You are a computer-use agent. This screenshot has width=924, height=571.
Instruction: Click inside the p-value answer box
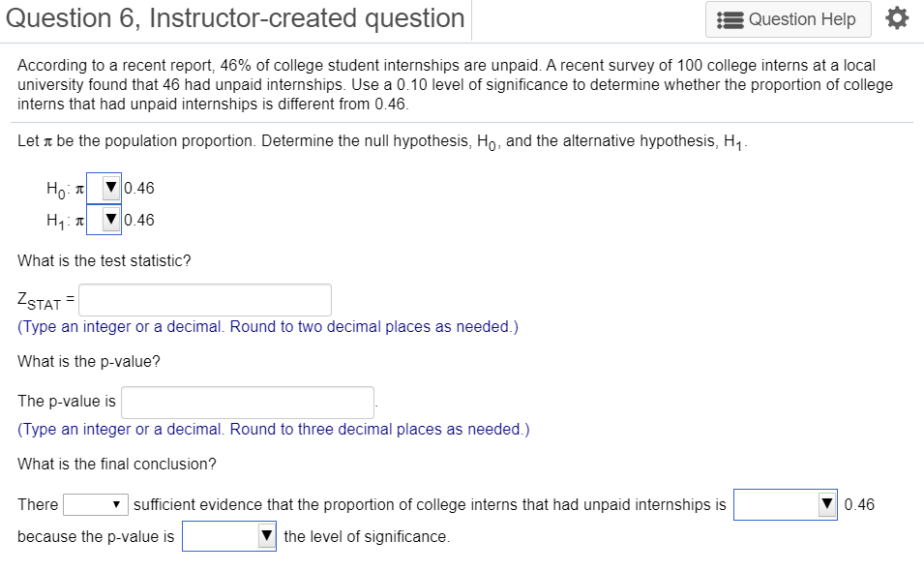point(247,402)
